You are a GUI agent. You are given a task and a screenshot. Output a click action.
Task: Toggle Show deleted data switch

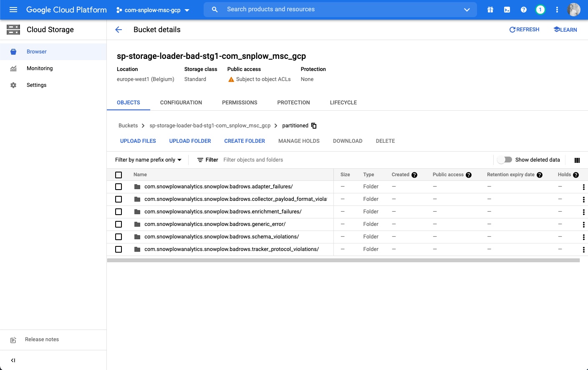click(505, 160)
